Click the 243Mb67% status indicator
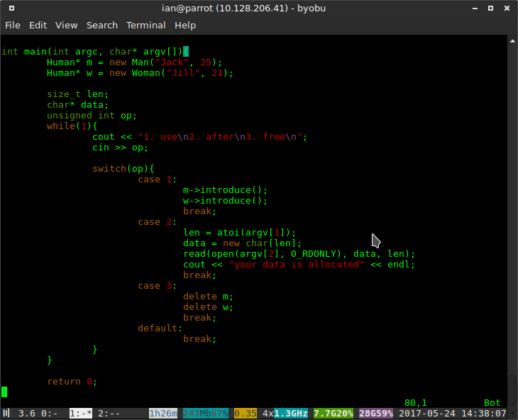This screenshot has width=518, height=420. pyautogui.click(x=206, y=414)
